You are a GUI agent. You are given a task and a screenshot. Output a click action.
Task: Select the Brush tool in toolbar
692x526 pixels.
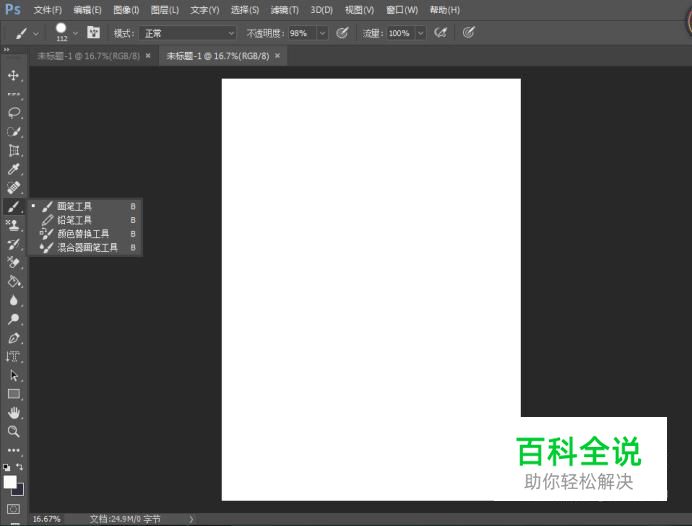[13, 207]
